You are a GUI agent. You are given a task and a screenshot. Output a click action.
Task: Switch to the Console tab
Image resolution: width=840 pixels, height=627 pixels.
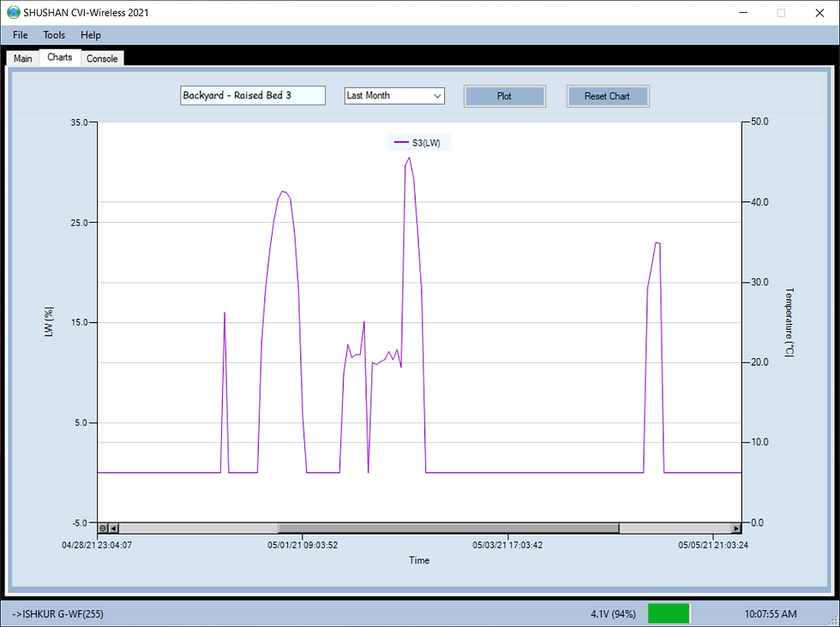tap(102, 58)
